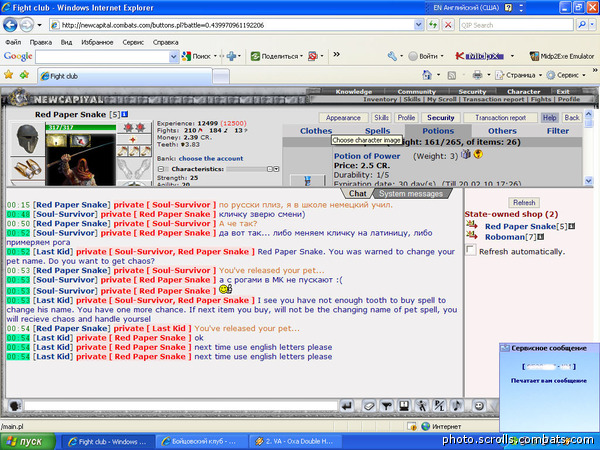Screen dimensions: 600x450
Task: Click the inventory panel scroll-down arrow
Action: point(589,181)
